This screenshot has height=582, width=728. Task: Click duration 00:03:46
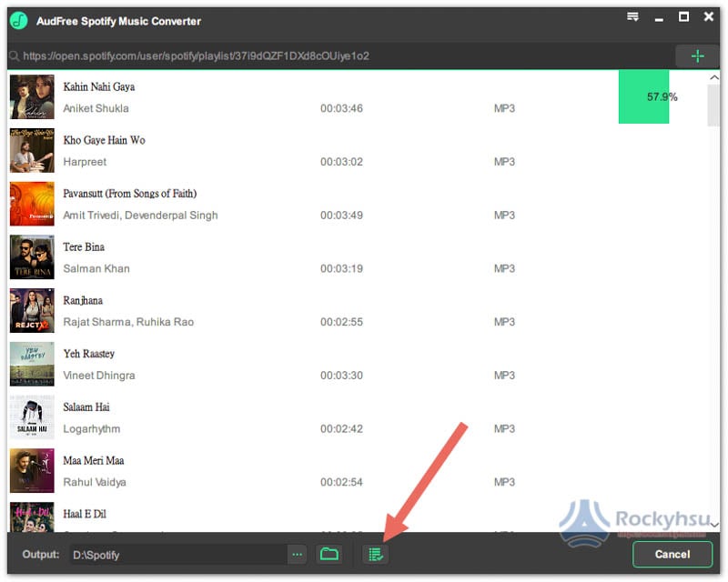point(342,108)
